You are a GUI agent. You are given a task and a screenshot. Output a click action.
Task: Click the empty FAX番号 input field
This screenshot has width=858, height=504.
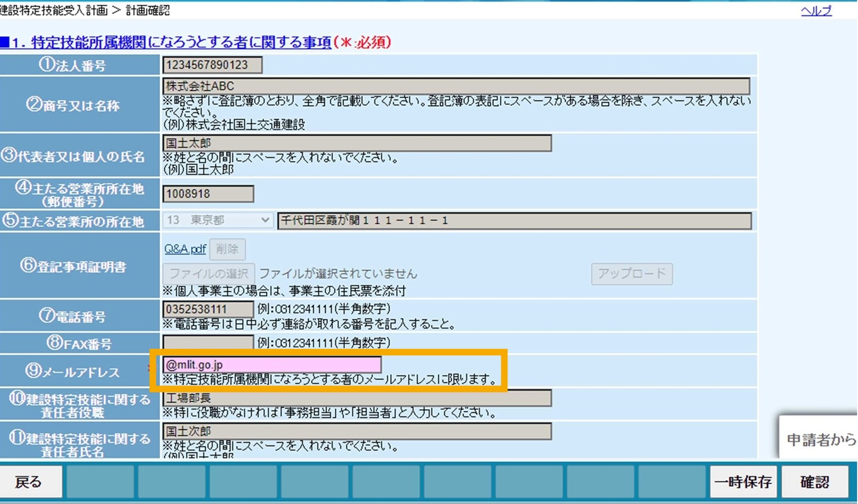[x=208, y=343]
